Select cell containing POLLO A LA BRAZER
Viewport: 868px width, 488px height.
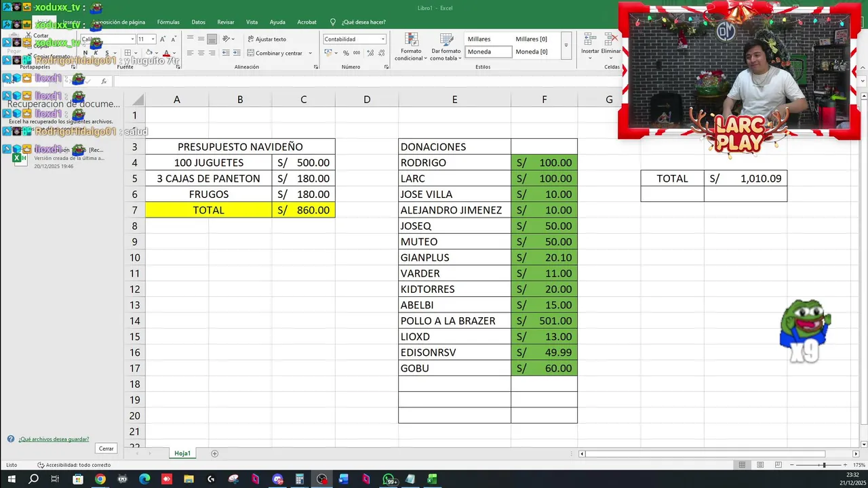tap(454, 321)
